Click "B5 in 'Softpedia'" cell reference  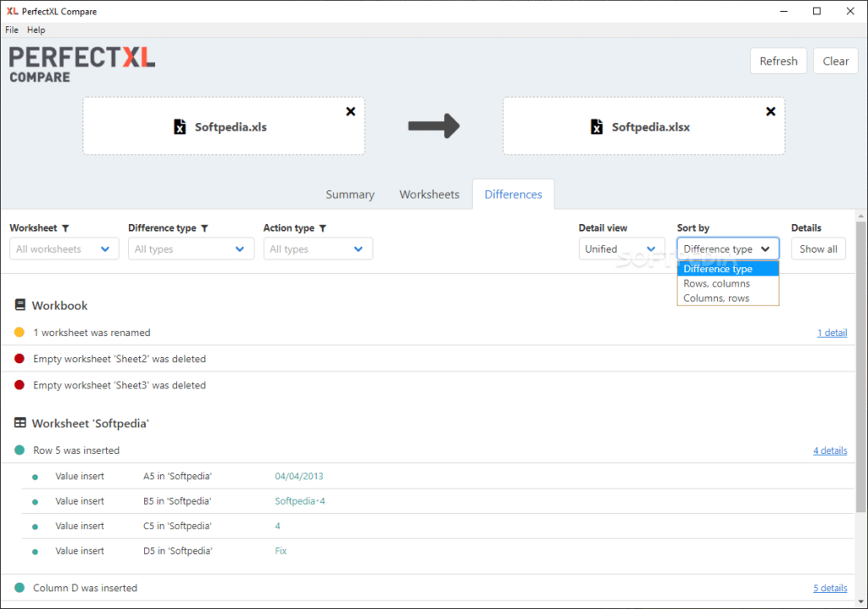[177, 501]
